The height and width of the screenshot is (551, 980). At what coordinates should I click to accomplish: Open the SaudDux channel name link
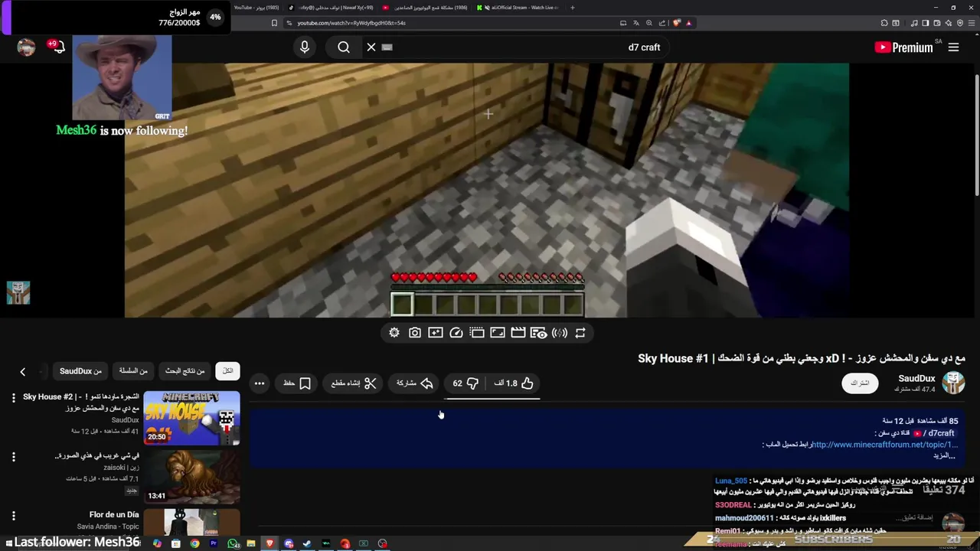(916, 378)
